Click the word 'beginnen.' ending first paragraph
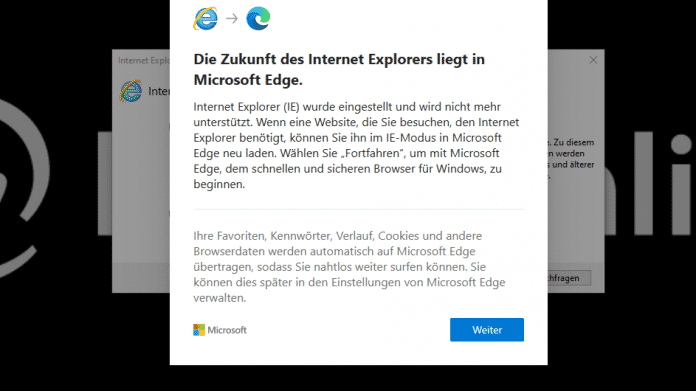This screenshot has width=696, height=391. point(219,184)
